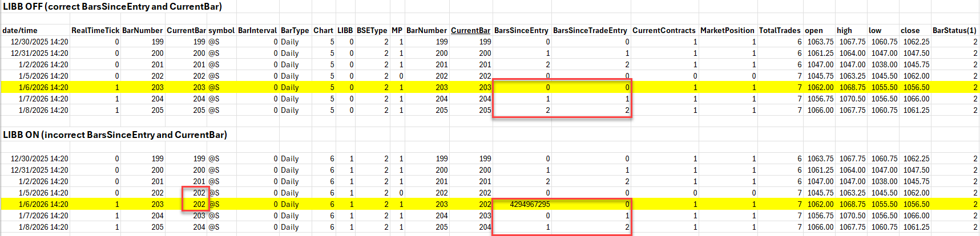Select the TotalTrades column header
Screen dimensions: 980x236
click(x=780, y=30)
